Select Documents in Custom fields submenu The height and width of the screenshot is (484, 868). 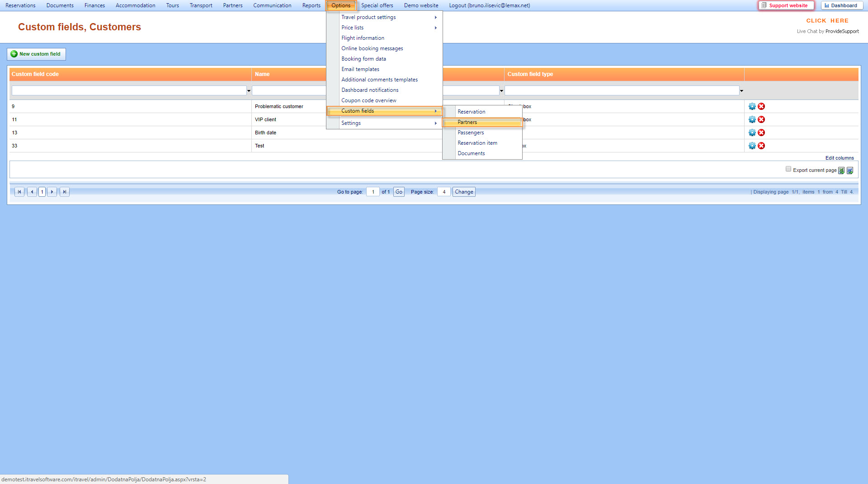482,153
